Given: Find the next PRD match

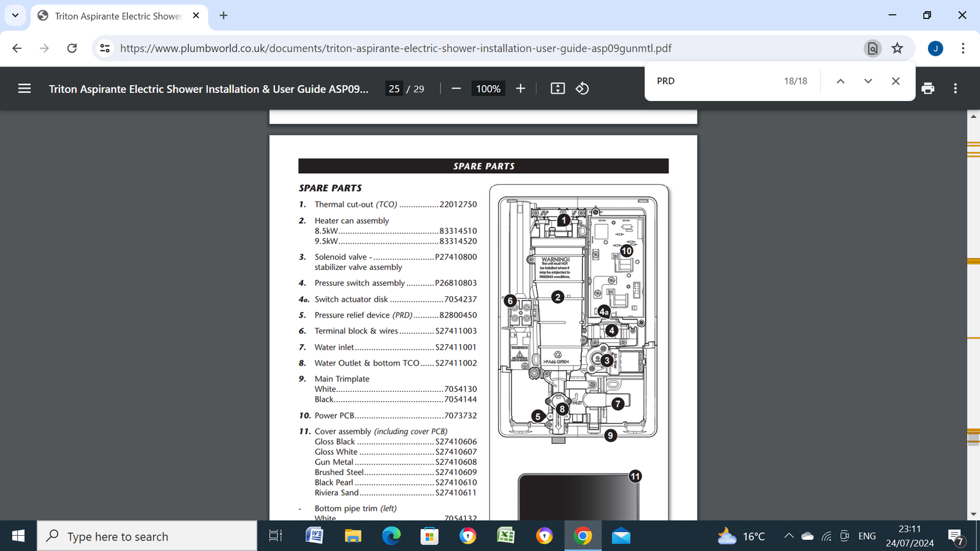Looking at the screenshot, I should coord(868,80).
